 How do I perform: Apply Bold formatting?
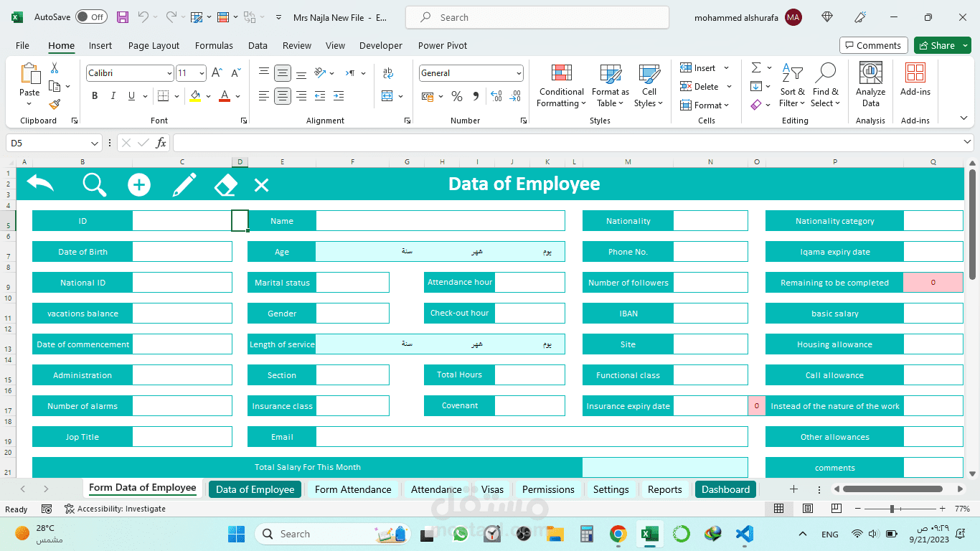(95, 96)
